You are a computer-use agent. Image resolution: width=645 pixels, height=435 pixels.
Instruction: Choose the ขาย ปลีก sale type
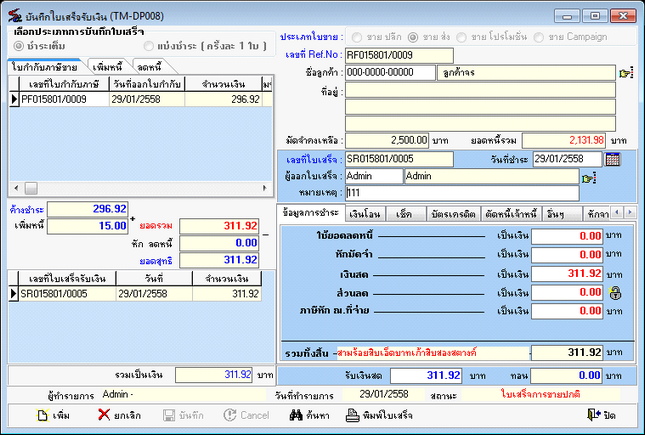pyautogui.click(x=357, y=37)
